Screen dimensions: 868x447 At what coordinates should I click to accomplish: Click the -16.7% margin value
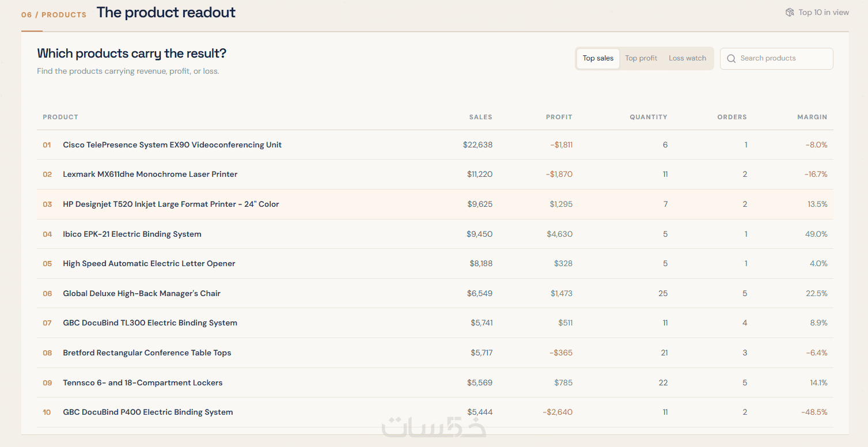pyautogui.click(x=816, y=175)
